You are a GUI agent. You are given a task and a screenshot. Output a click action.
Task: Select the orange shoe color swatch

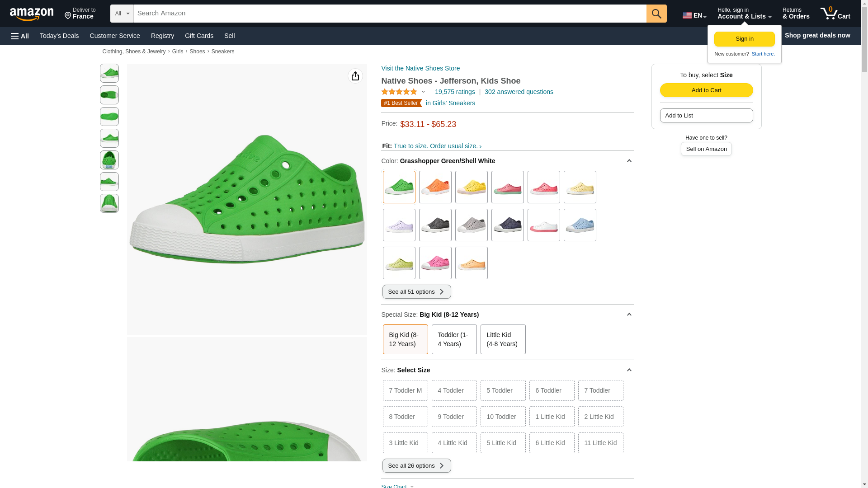click(x=435, y=187)
